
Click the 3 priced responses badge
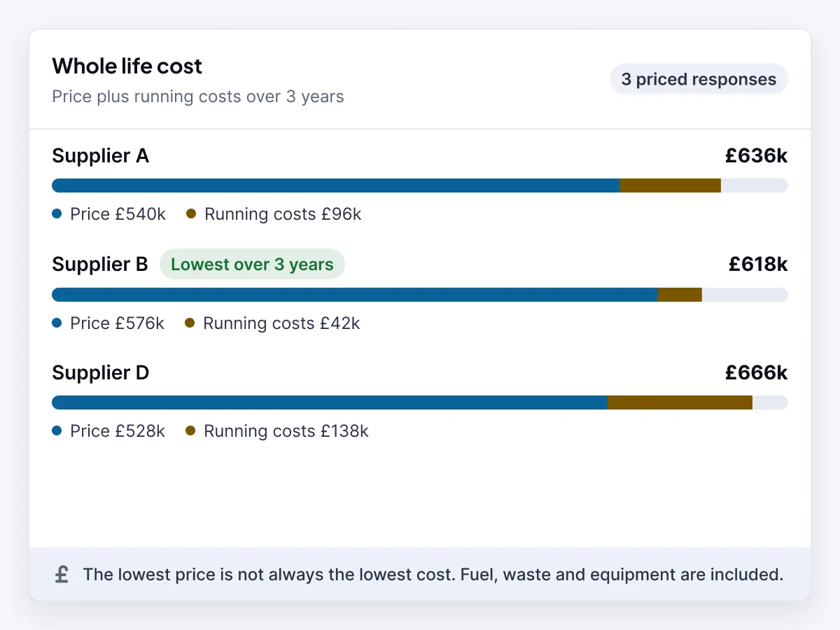point(699,79)
